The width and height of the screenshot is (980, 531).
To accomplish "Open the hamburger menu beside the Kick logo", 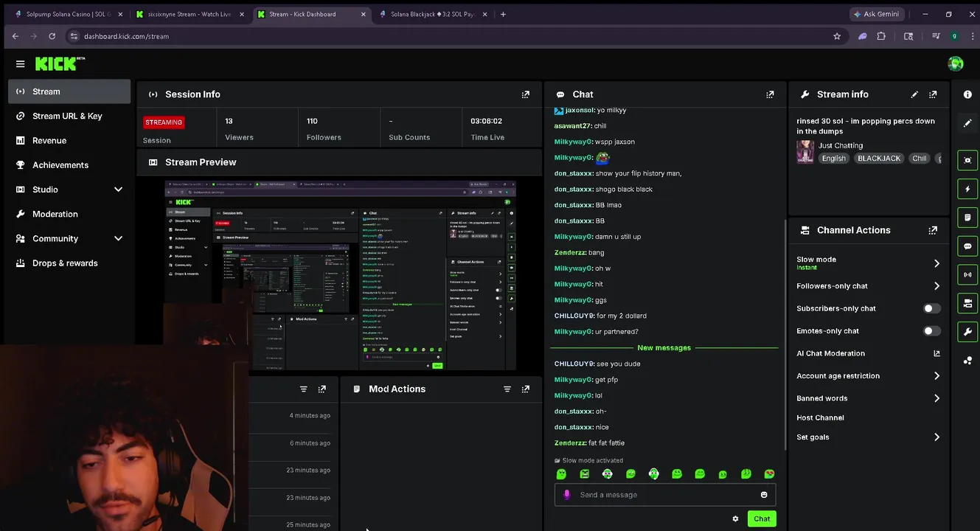I will coord(20,64).
